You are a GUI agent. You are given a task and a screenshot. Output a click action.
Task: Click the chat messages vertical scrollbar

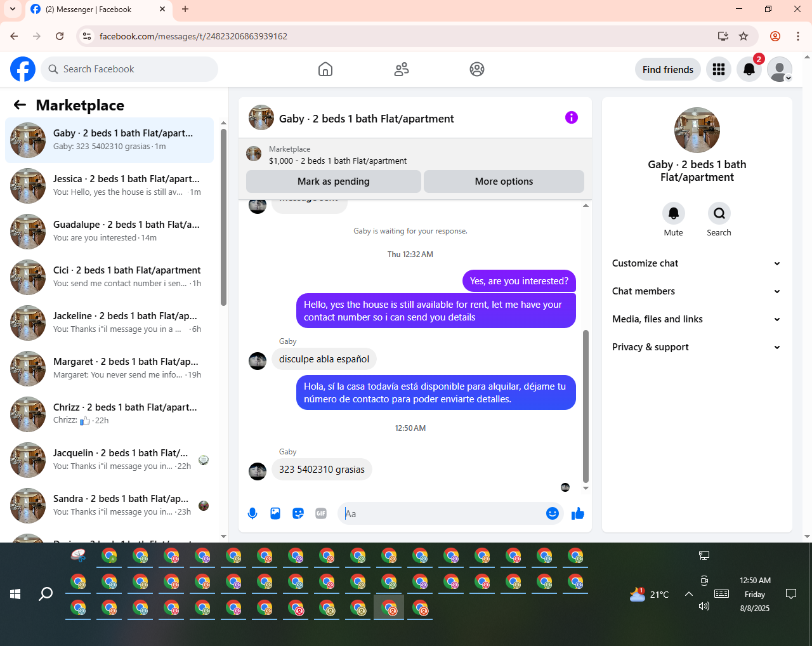(586, 406)
